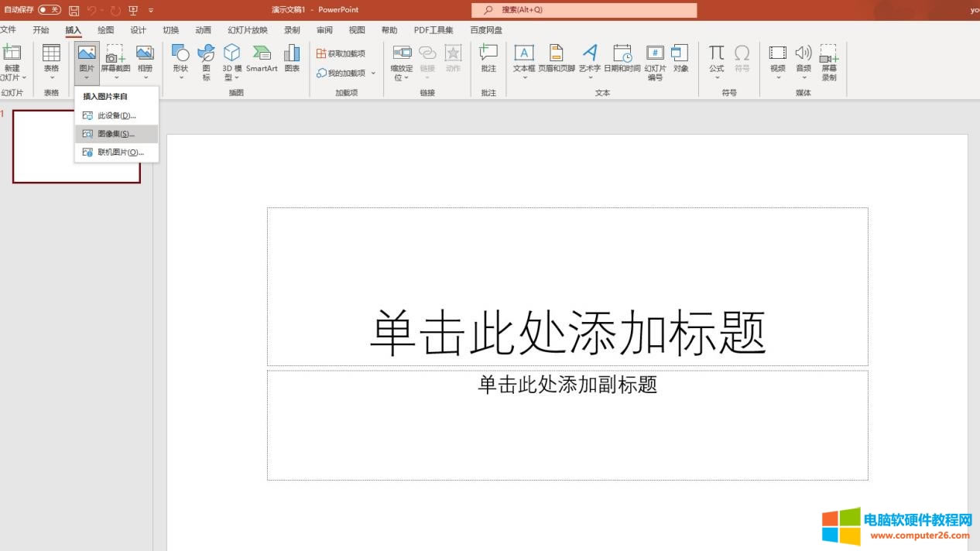Select the 图标 (Icons) insert tool

pyautogui.click(x=206, y=60)
